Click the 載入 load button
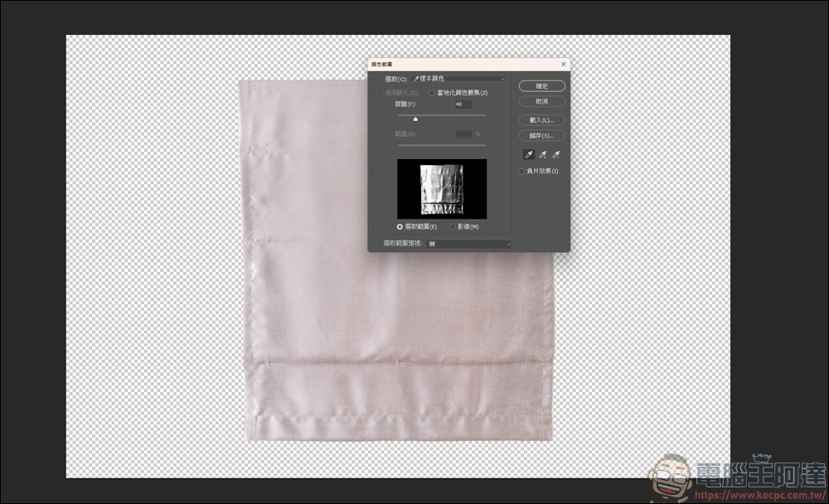Viewport: 829px width, 504px height. tap(541, 120)
